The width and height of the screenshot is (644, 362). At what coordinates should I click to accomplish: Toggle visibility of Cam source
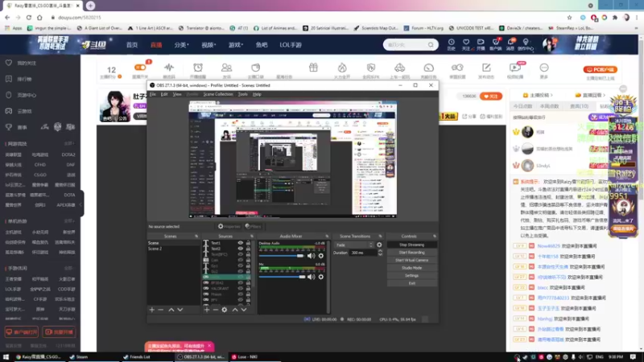point(240,260)
